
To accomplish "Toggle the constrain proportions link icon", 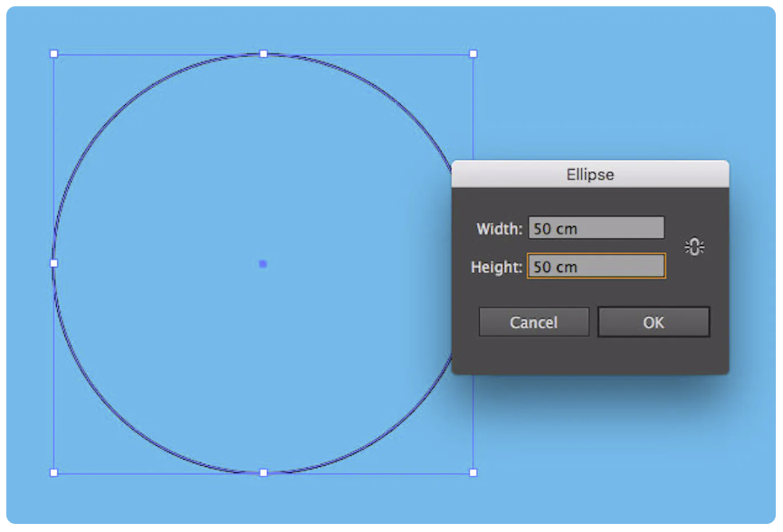I will 694,246.
